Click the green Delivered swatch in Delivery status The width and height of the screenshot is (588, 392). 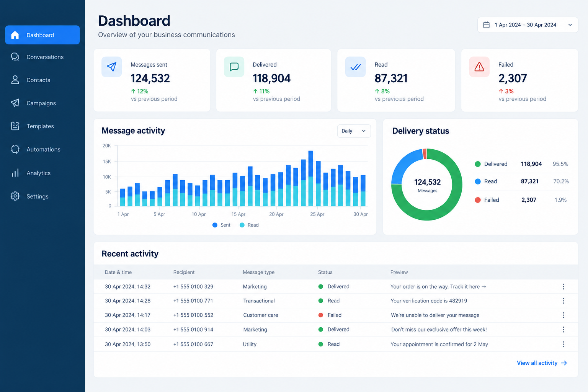(x=478, y=164)
